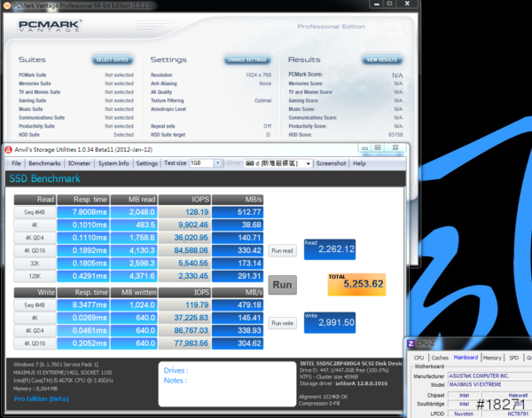The image size is (532, 418).
Task: Open the System Info menu
Action: [113, 163]
